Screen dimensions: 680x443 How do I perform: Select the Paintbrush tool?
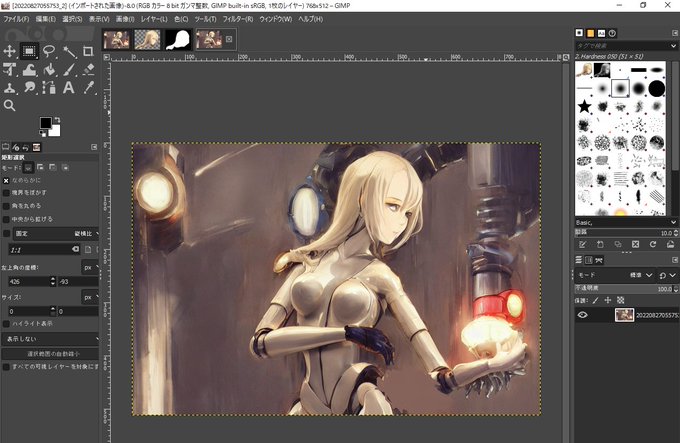[69, 69]
